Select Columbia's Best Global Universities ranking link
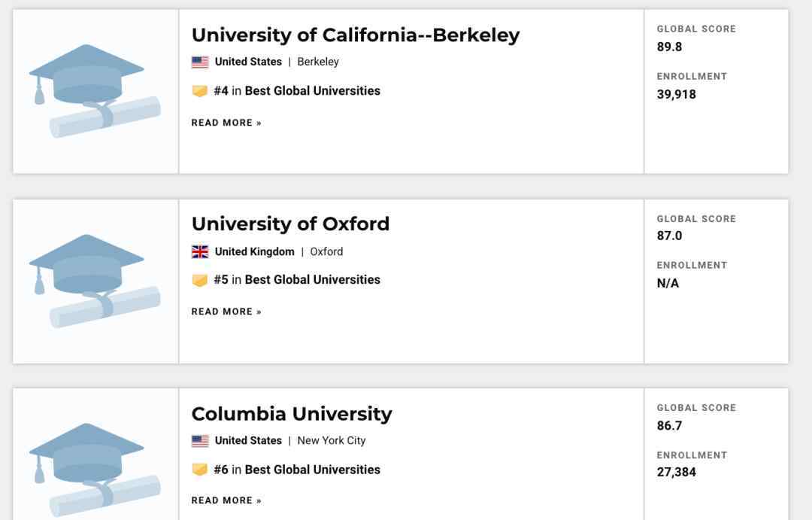Screen dimensions: 812x520 tap(312, 470)
